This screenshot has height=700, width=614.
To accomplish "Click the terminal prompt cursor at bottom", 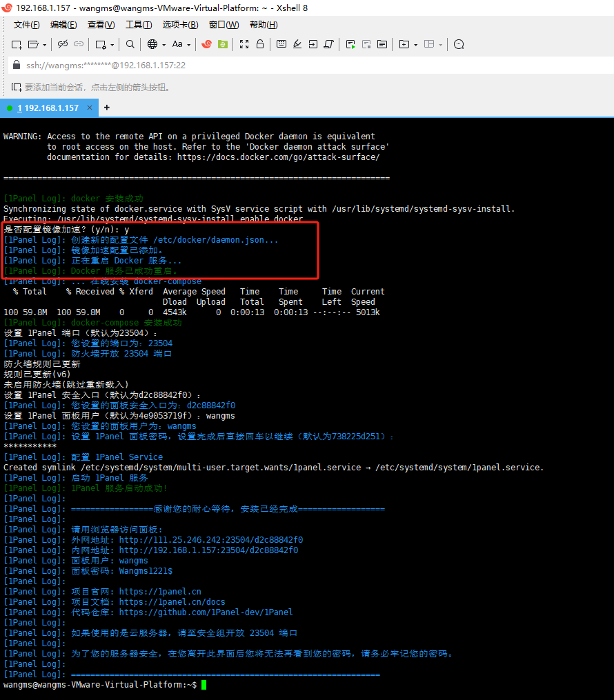I will (x=204, y=685).
